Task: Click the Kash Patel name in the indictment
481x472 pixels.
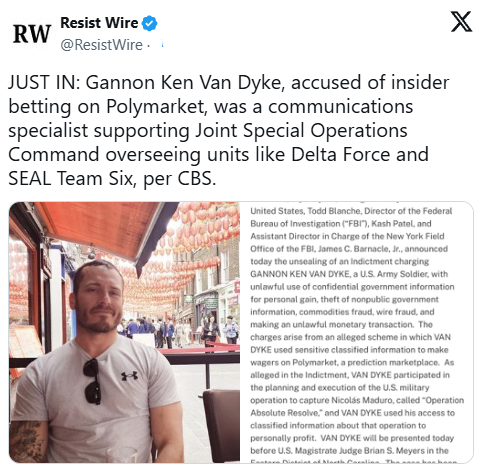Action: (392, 223)
